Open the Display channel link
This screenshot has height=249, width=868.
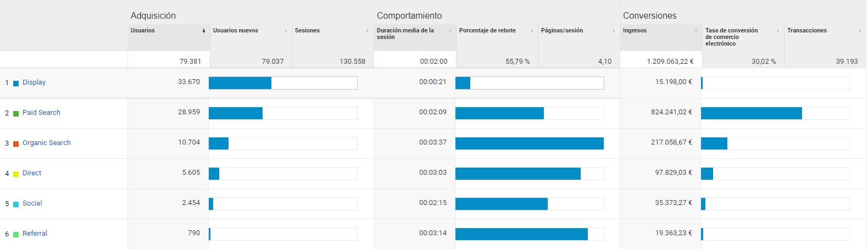click(x=34, y=82)
